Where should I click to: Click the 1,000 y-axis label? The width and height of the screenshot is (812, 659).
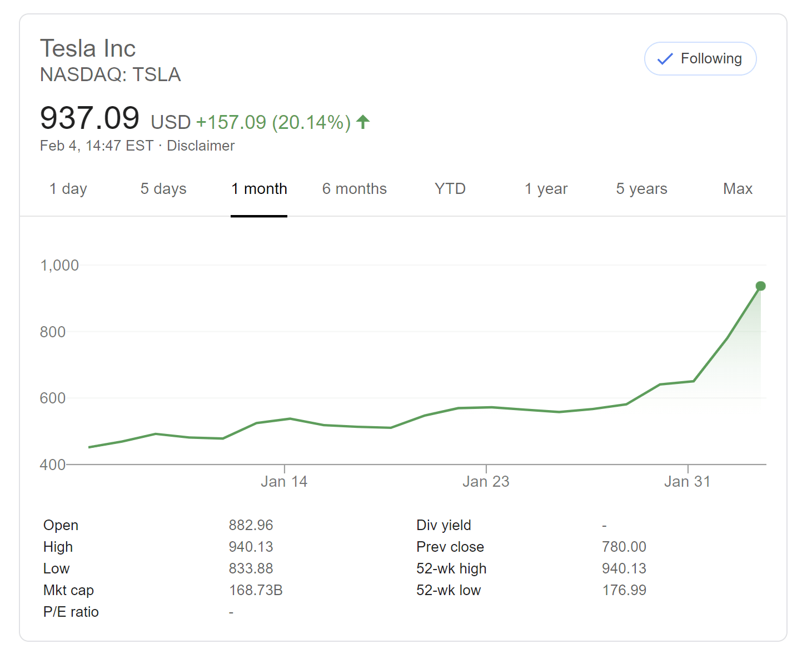(59, 266)
